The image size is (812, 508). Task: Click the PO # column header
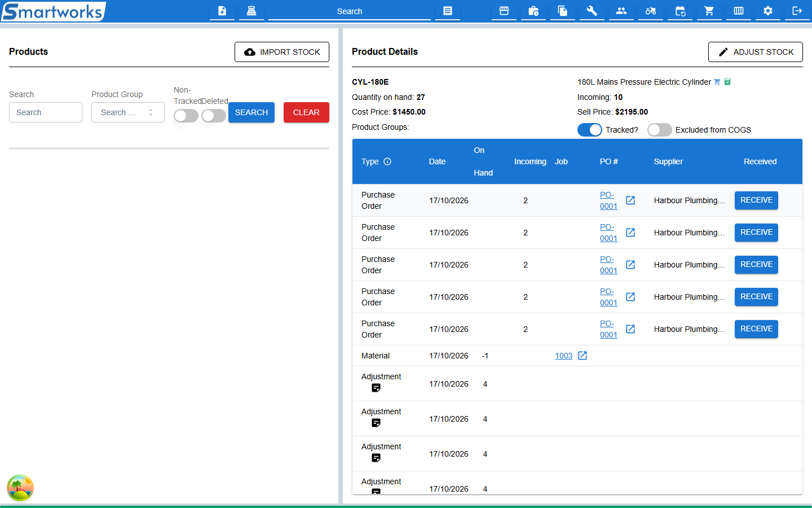609,161
